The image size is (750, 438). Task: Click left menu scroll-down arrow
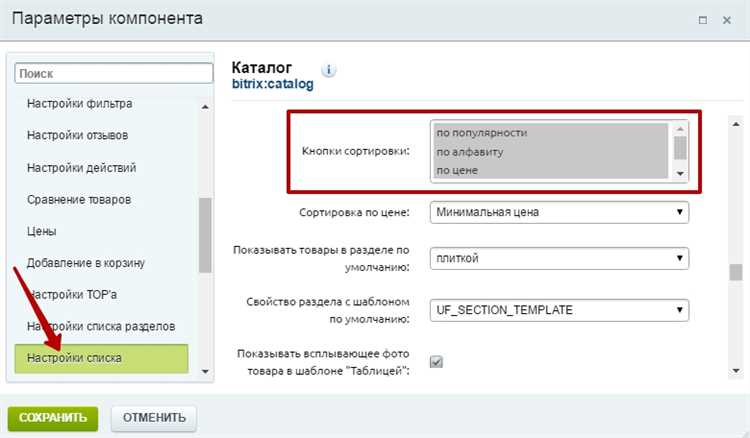(x=205, y=372)
